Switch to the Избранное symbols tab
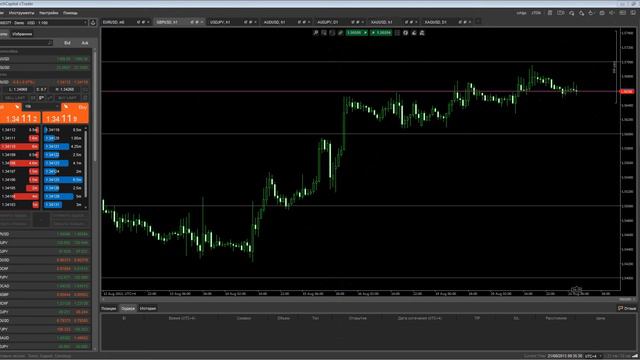Screen dimensions: 640x360 [x=22, y=34]
